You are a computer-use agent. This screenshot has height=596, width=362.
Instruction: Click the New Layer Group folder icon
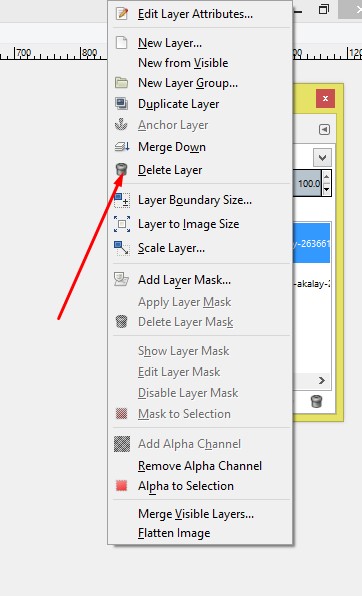[121, 82]
